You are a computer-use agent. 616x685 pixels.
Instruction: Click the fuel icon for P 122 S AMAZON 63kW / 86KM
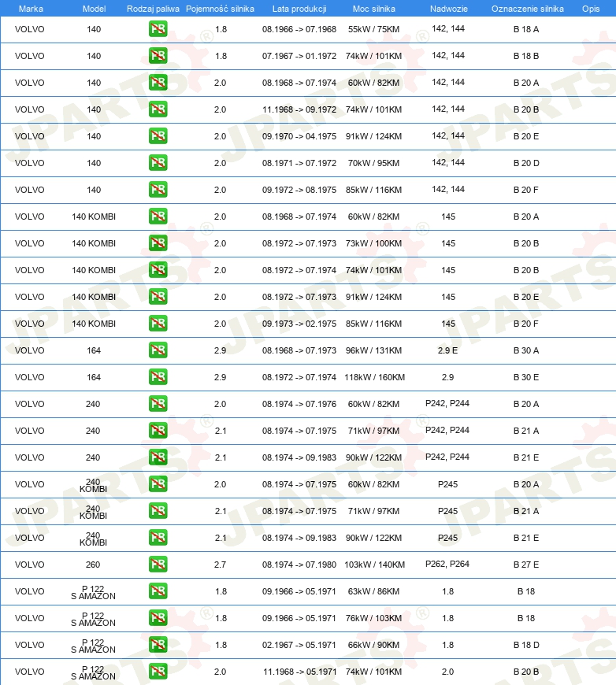(x=158, y=591)
